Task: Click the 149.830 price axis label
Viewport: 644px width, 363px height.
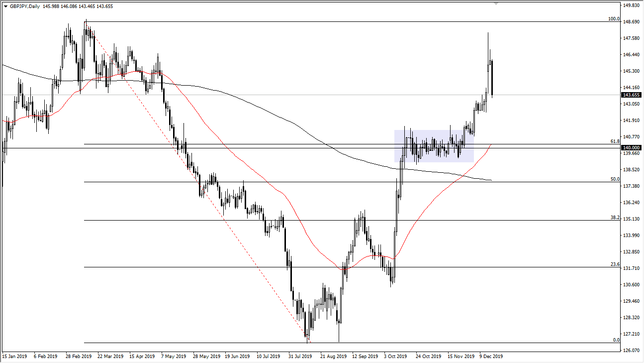Action: 632,6
